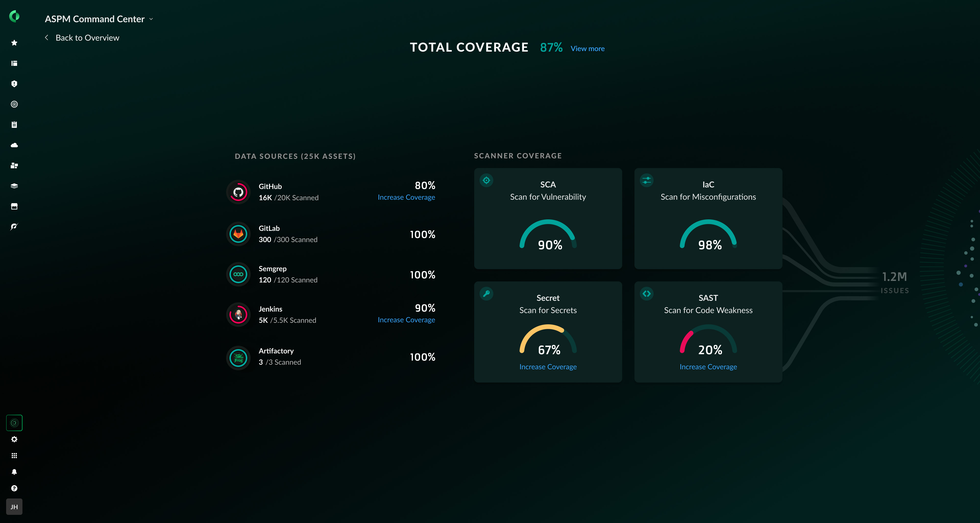
Task: Open the settings gear icon
Action: 14,439
